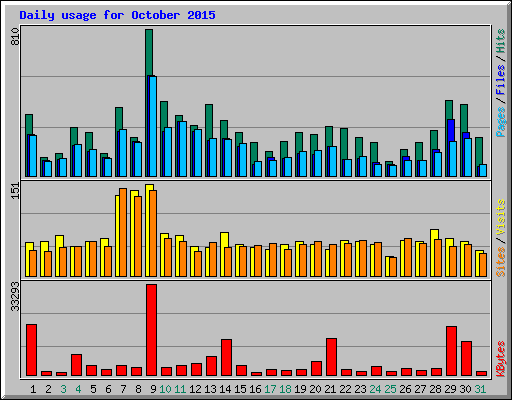Screen dimensions: 512x400
Task: Click the red KBytes bar for day 21
Action: 331,357
